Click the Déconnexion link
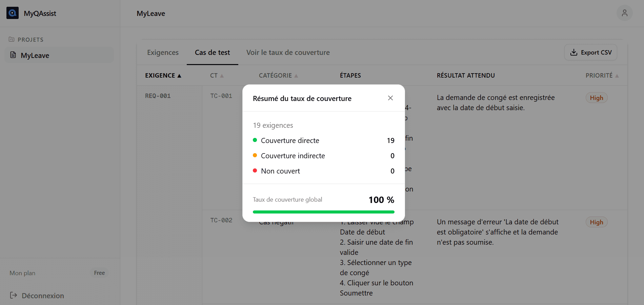 pyautogui.click(x=43, y=296)
